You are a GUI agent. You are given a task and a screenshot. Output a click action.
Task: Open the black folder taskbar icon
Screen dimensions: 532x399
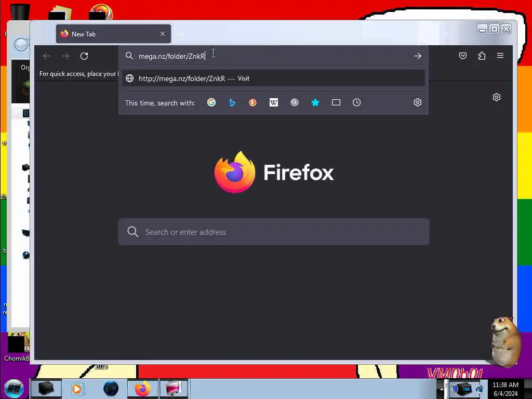[x=46, y=389]
